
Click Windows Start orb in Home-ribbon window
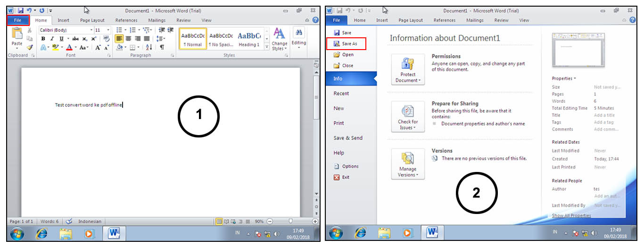17,233
